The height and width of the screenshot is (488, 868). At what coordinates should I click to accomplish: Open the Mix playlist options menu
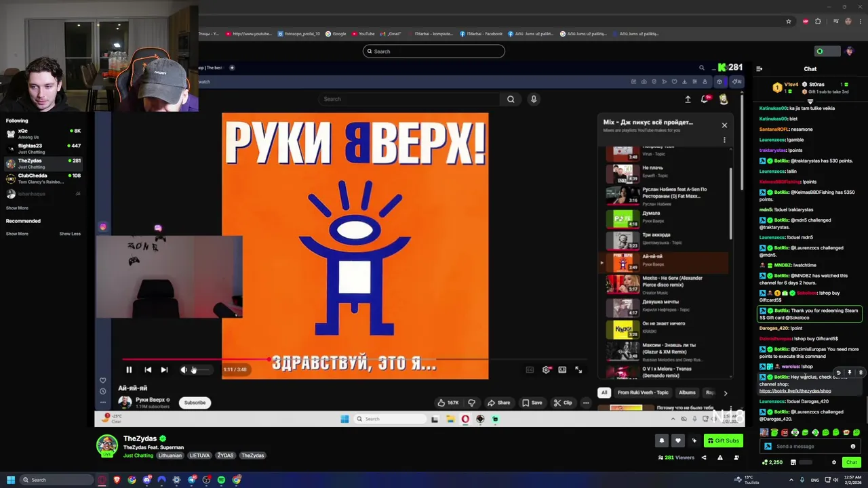pos(724,140)
